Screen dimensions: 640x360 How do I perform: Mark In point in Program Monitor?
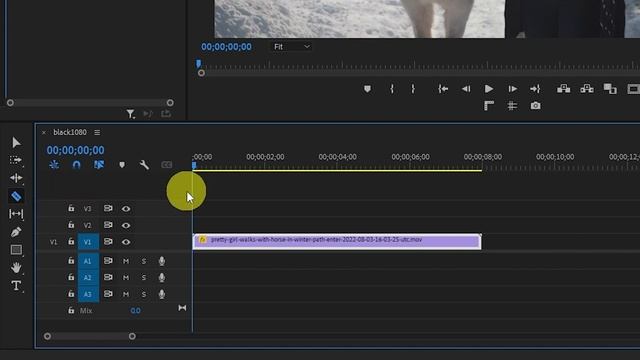[392, 89]
